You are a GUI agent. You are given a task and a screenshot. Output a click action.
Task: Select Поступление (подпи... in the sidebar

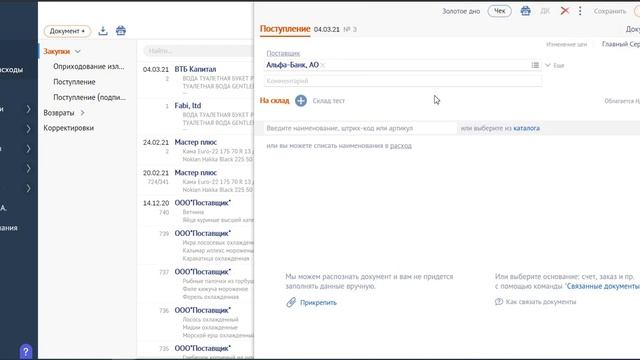pyautogui.click(x=89, y=98)
